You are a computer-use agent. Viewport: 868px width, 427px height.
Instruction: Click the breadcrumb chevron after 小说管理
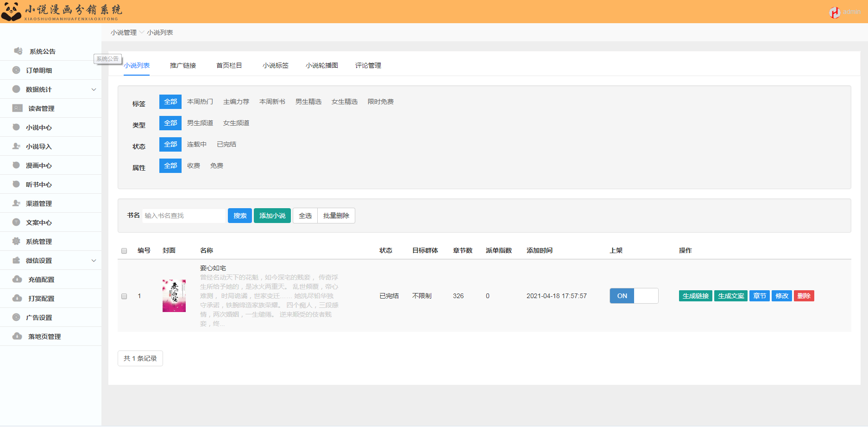pos(142,32)
